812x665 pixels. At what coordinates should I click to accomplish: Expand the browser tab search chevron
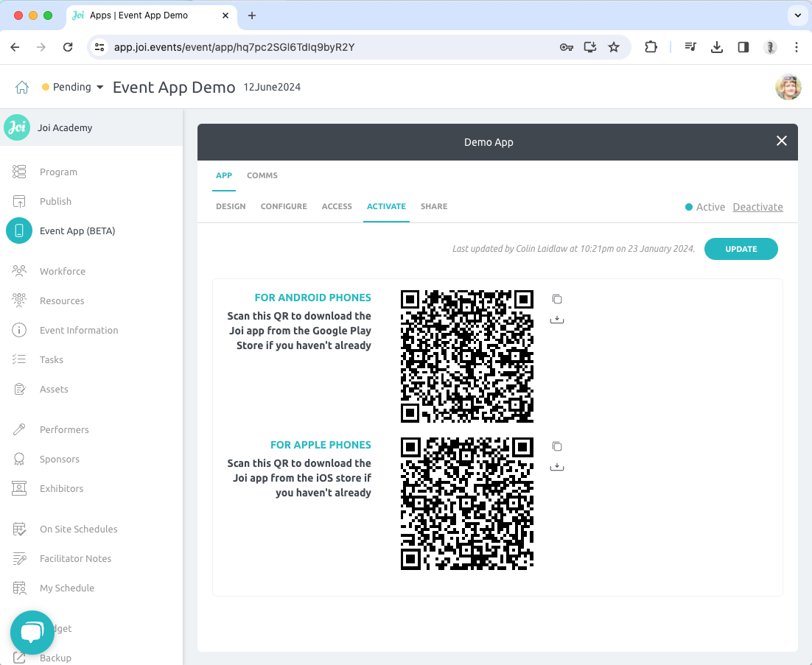797,15
